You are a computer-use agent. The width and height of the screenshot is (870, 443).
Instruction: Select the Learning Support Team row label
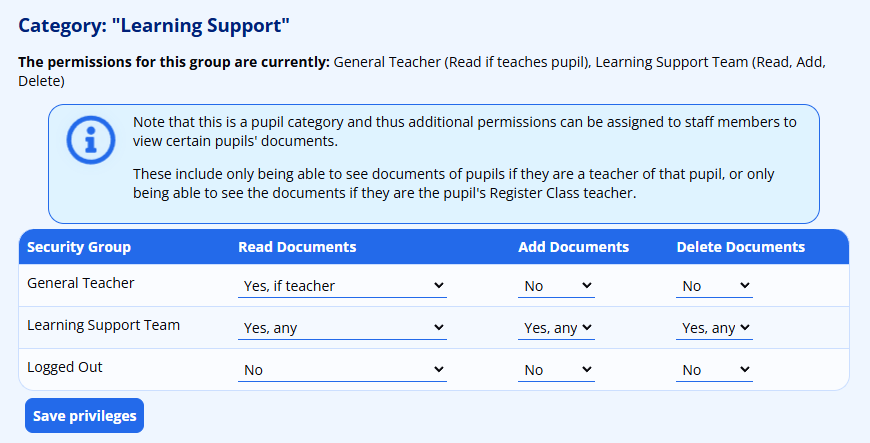(x=103, y=325)
